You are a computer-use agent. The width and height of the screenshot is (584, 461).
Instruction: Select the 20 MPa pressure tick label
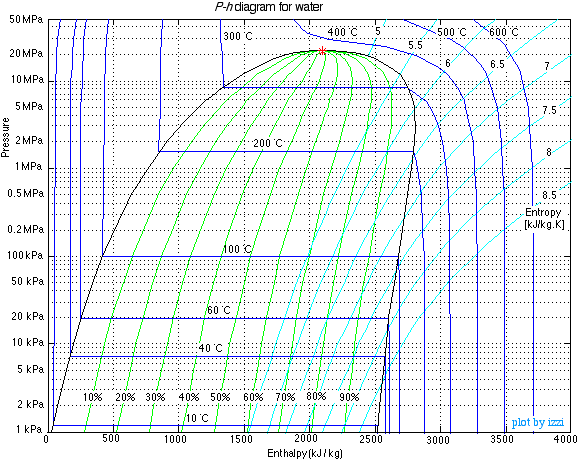pyautogui.click(x=26, y=53)
